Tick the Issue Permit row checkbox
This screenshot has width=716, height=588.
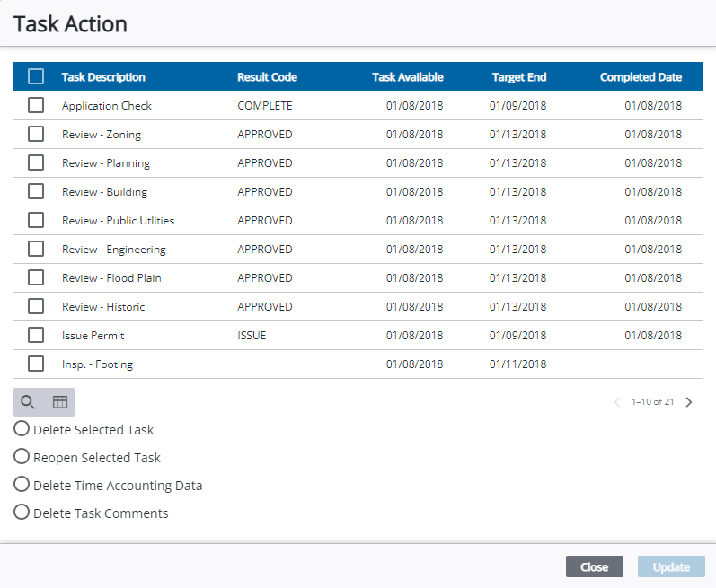(36, 336)
